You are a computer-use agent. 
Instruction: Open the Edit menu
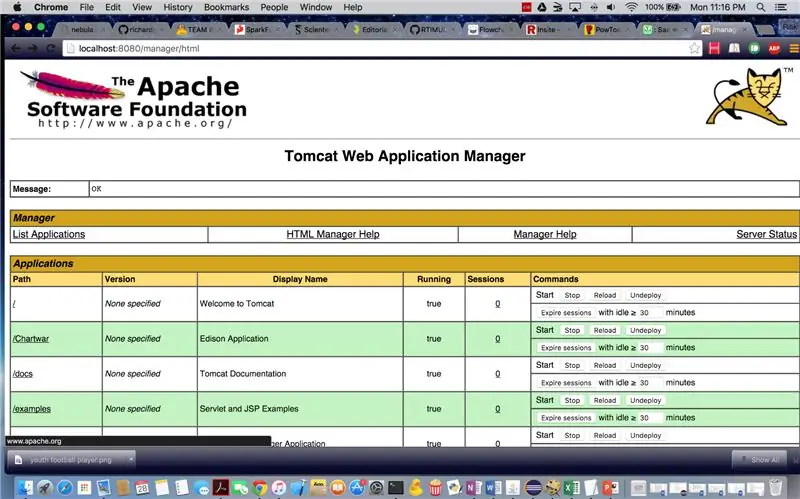tap(113, 7)
